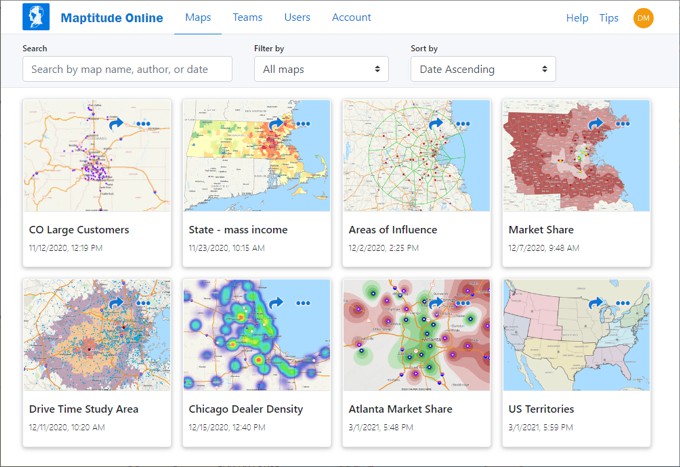Open more options for Drive Time Study Area
The image size is (680, 467).
pos(143,303)
